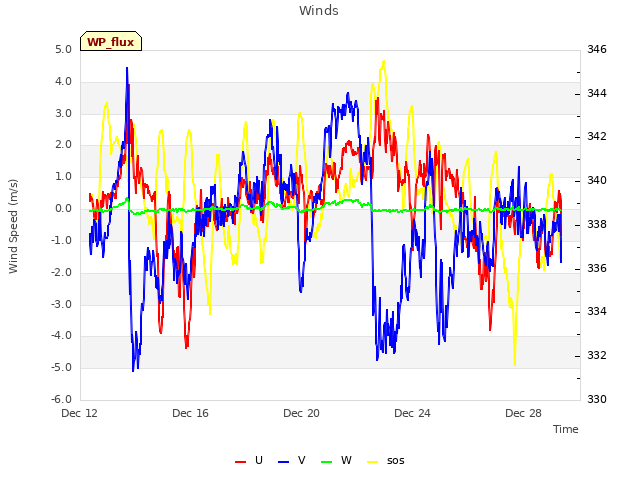Viewport: 640px width, 480px height.
Task: Click the 344 right axis value
Action: (597, 93)
